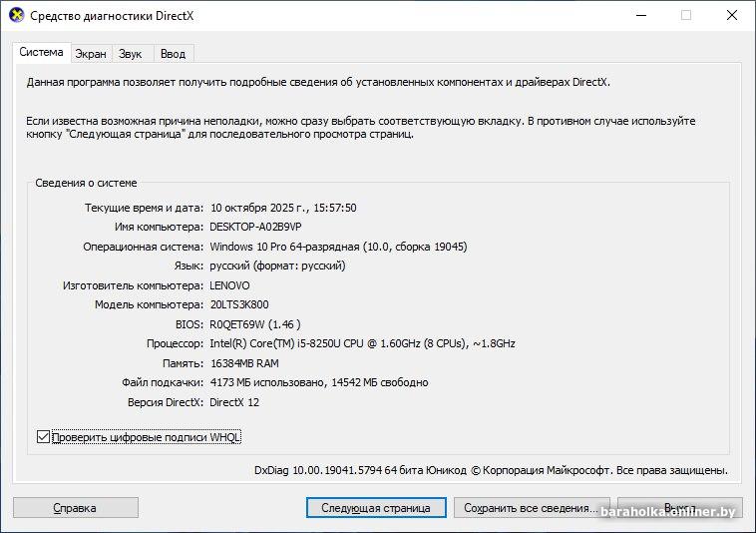Click the BIOS version R0QET69W value
This screenshot has height=533, width=756.
(255, 324)
